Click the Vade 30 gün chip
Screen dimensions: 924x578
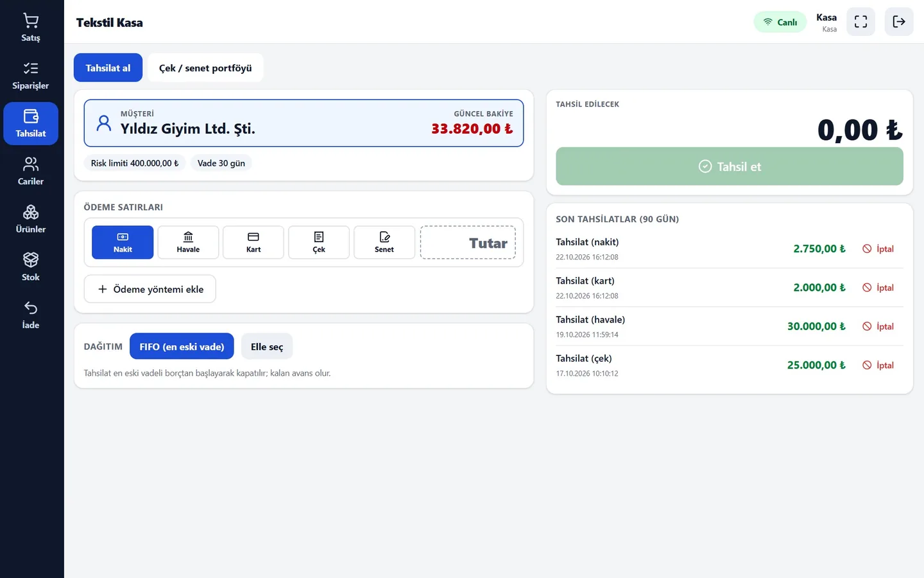coord(221,163)
